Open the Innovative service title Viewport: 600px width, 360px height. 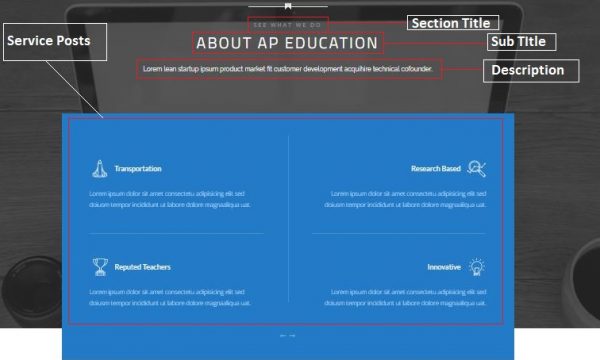(444, 267)
